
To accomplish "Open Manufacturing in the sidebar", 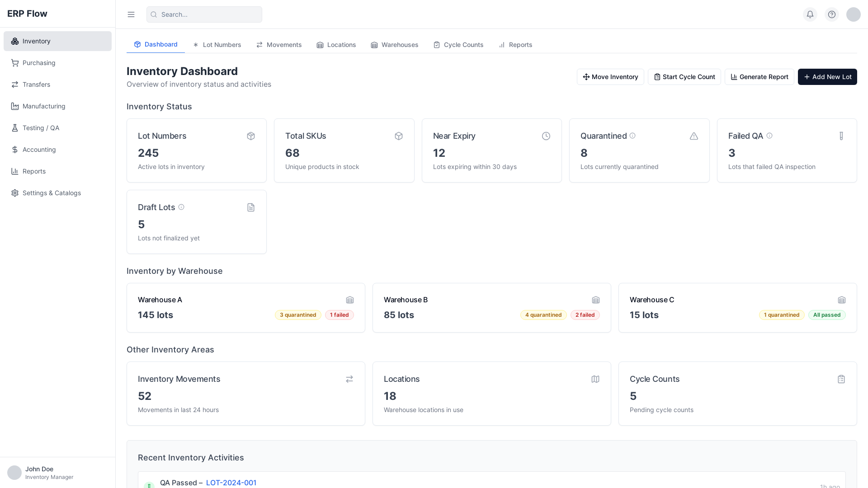I will point(57,106).
